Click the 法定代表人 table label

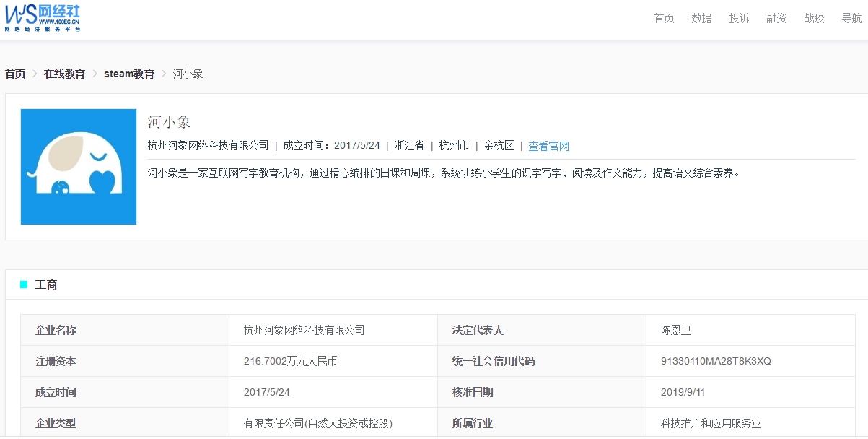pos(478,330)
